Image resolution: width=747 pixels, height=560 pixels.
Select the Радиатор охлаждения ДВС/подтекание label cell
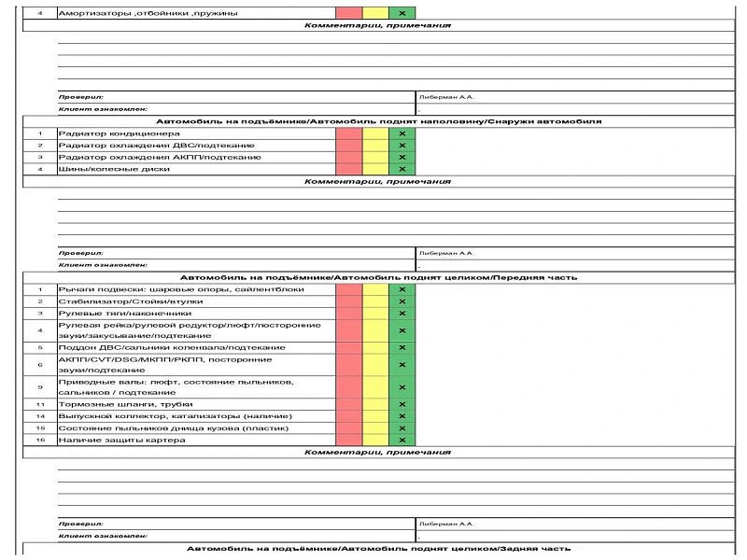pos(195,146)
